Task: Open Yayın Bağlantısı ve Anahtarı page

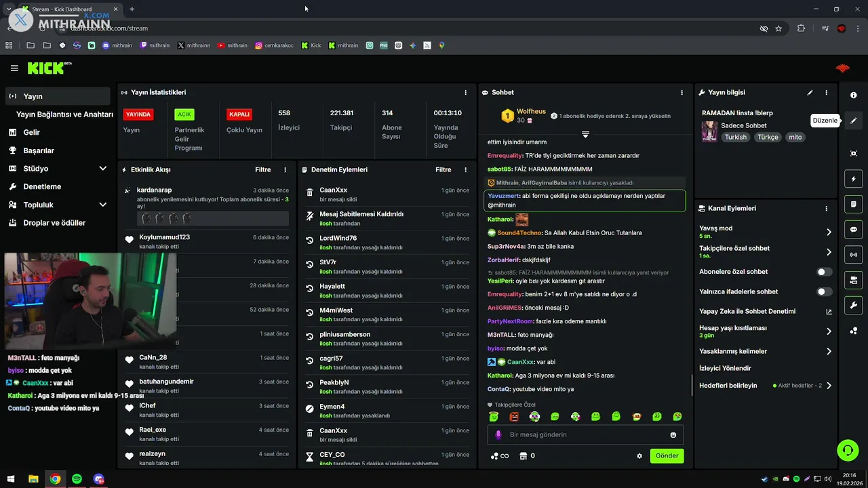Action: (x=64, y=115)
